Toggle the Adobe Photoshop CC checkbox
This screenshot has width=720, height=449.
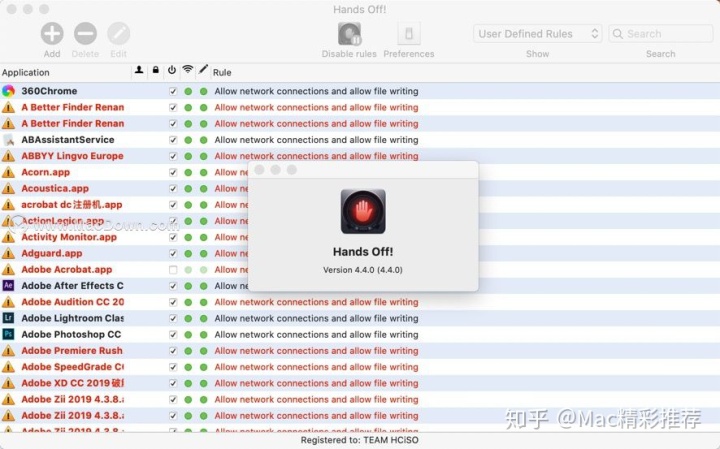(x=173, y=335)
